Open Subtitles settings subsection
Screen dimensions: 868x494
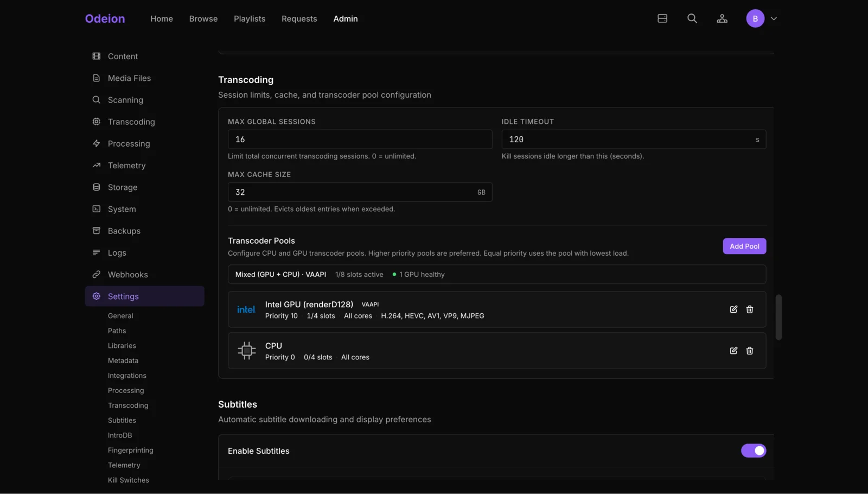(x=122, y=420)
